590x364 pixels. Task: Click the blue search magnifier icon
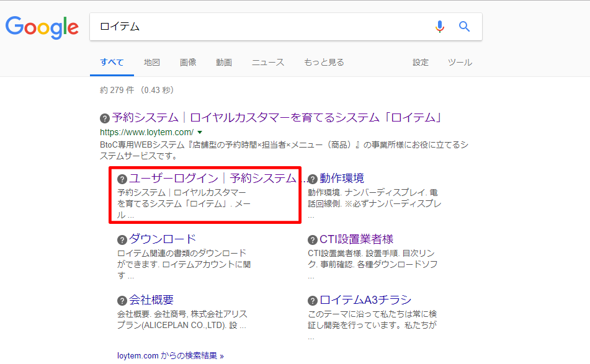[x=464, y=27]
